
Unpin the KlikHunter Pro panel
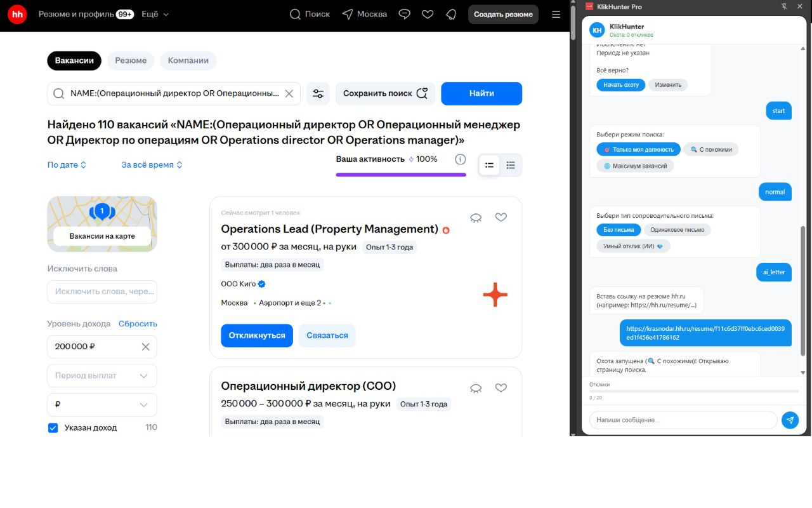point(784,6)
